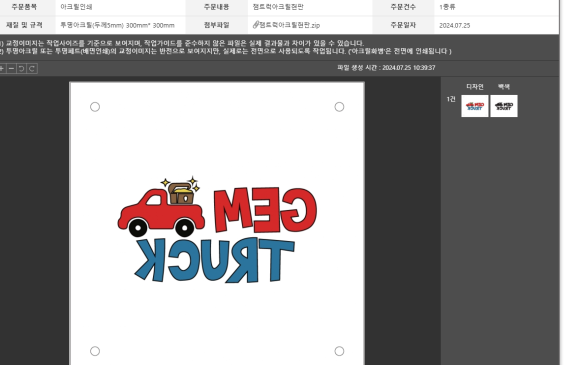Zoom out the proof image with minus icon

(11, 68)
